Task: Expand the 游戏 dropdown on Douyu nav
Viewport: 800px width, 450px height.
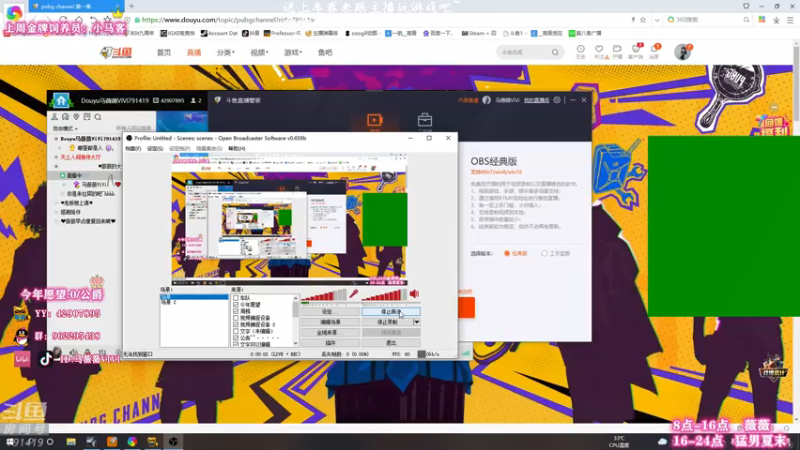Action: point(293,53)
